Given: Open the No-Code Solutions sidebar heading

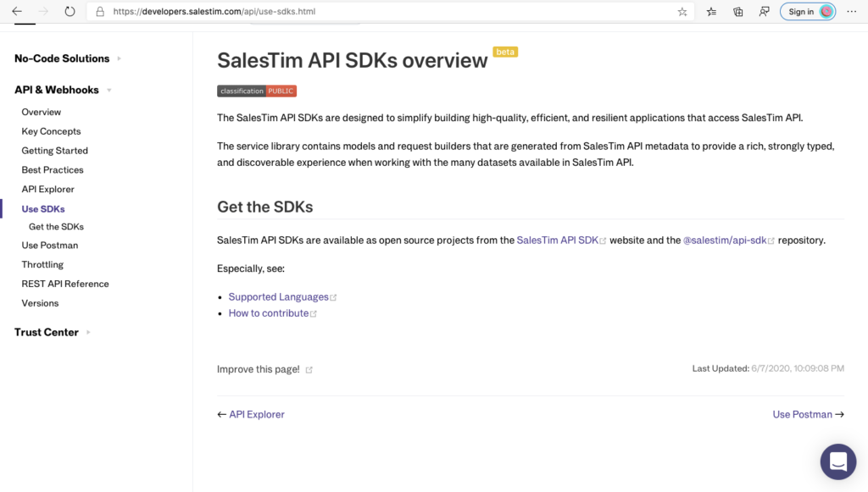Looking at the screenshot, I should tap(62, 58).
